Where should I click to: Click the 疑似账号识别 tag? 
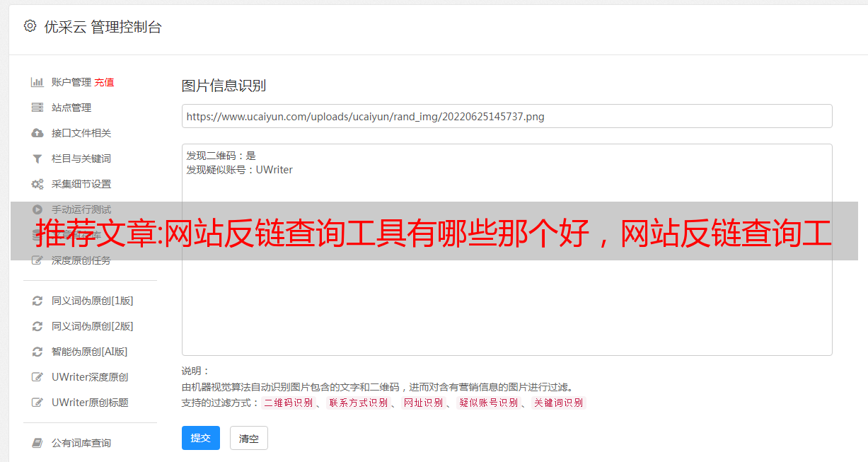(x=488, y=403)
